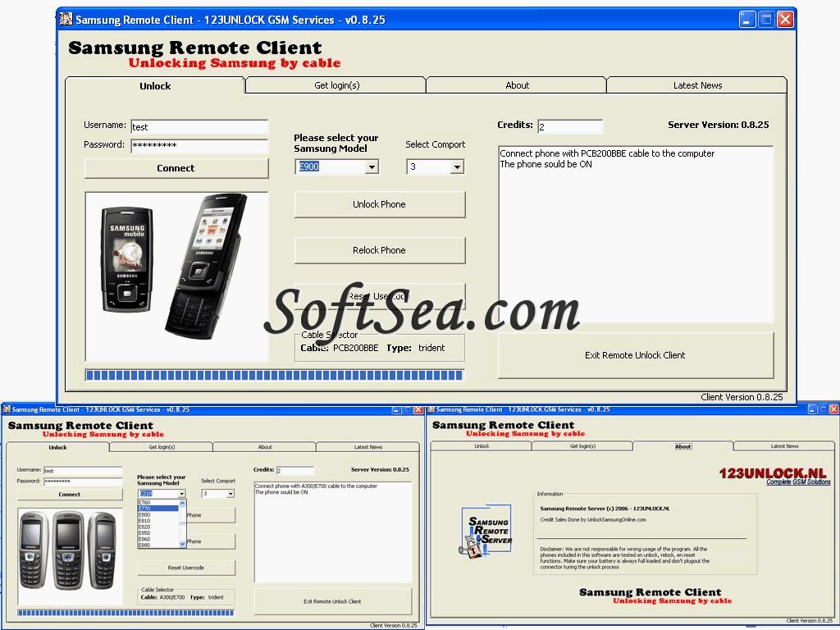Viewport: 840px width, 630px height.
Task: Follow the Complete GSM Solutions link
Action: 798,482
